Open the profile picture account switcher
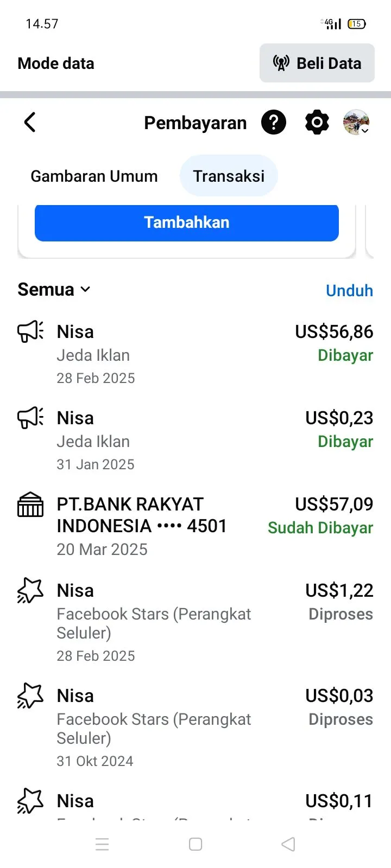 coord(357,123)
